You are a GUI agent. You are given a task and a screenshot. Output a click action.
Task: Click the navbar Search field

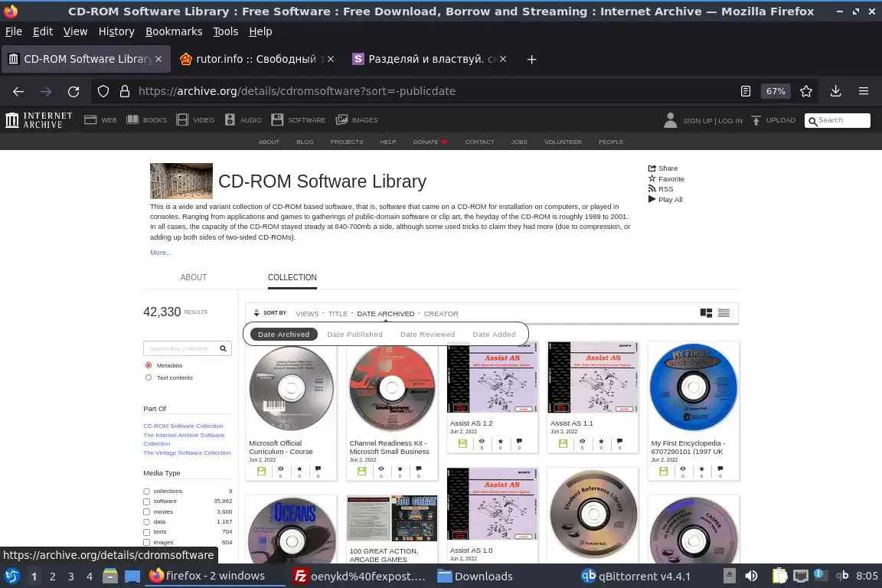coord(838,120)
